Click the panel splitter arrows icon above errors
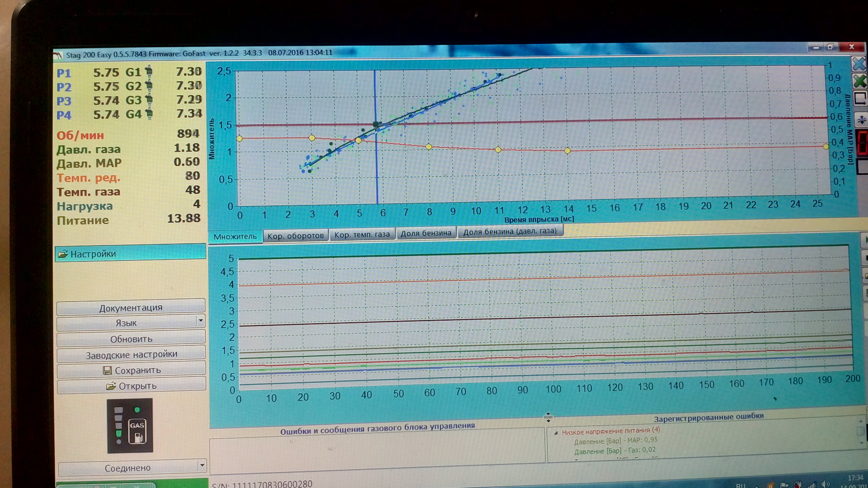Image resolution: width=868 pixels, height=488 pixels. coord(548,417)
